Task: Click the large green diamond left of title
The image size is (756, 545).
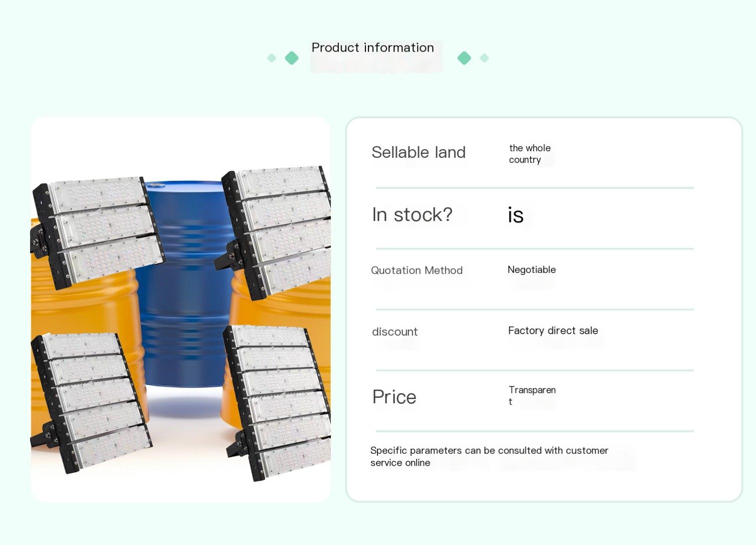Action: click(x=292, y=58)
